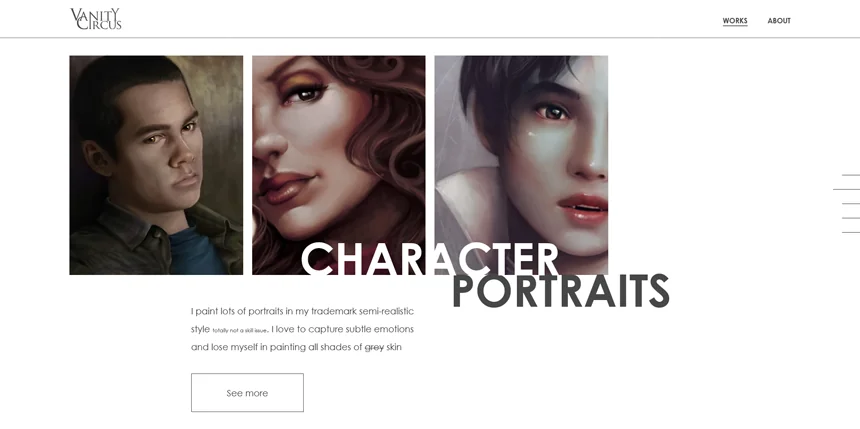Open the portrait of the man in dark shirt

click(156, 165)
